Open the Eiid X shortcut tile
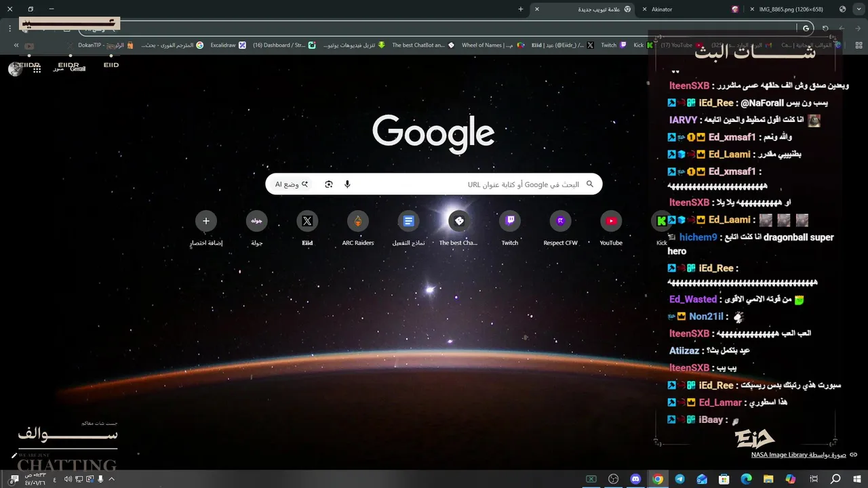868x488 pixels. click(307, 228)
